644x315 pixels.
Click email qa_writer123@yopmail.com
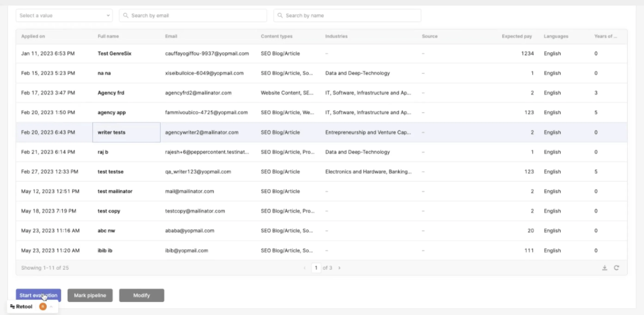198,172
